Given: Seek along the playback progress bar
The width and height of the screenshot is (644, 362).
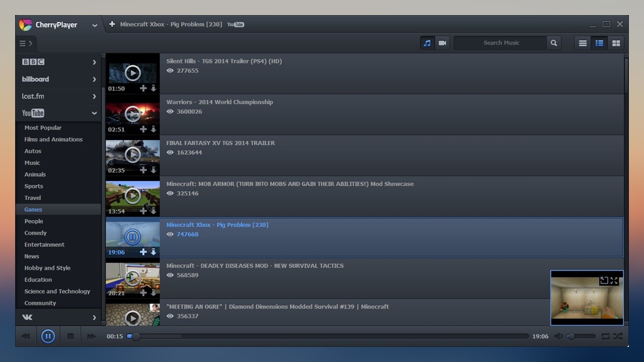Looking at the screenshot, I should (x=328, y=336).
